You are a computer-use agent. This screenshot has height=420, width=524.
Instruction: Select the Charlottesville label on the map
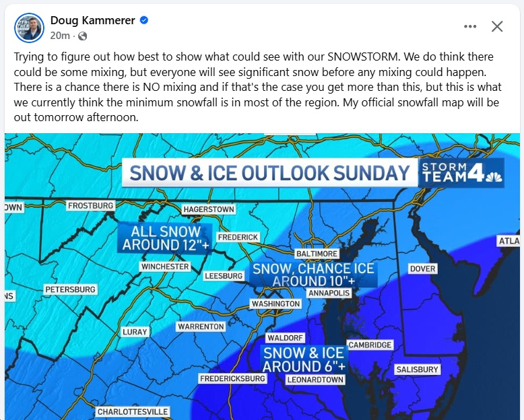click(x=133, y=411)
